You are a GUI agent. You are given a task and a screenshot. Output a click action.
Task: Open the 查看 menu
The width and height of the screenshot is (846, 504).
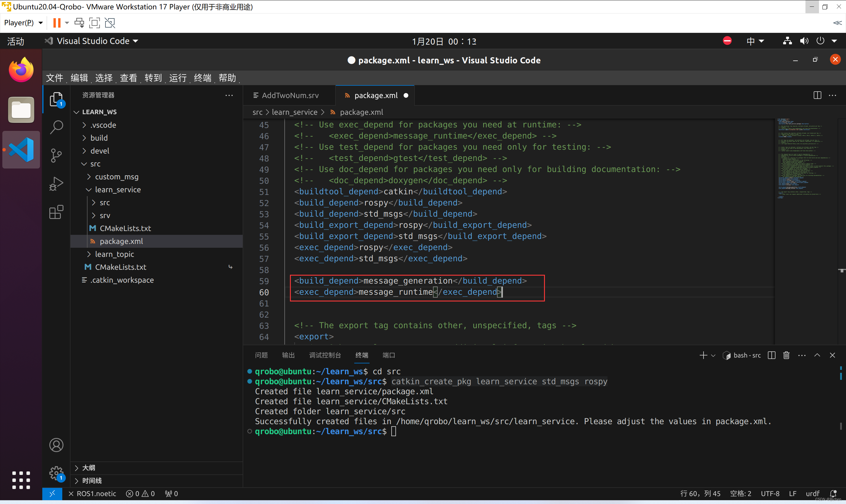coord(128,78)
